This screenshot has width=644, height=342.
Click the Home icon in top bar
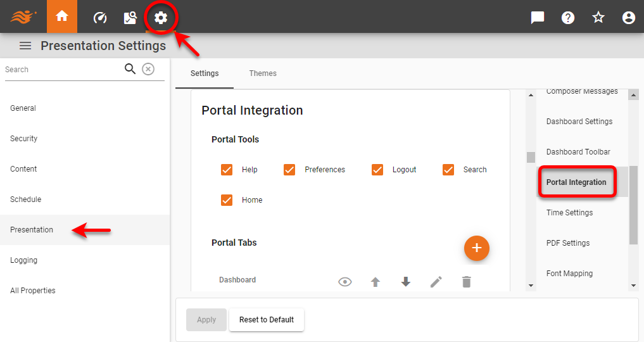click(x=62, y=17)
